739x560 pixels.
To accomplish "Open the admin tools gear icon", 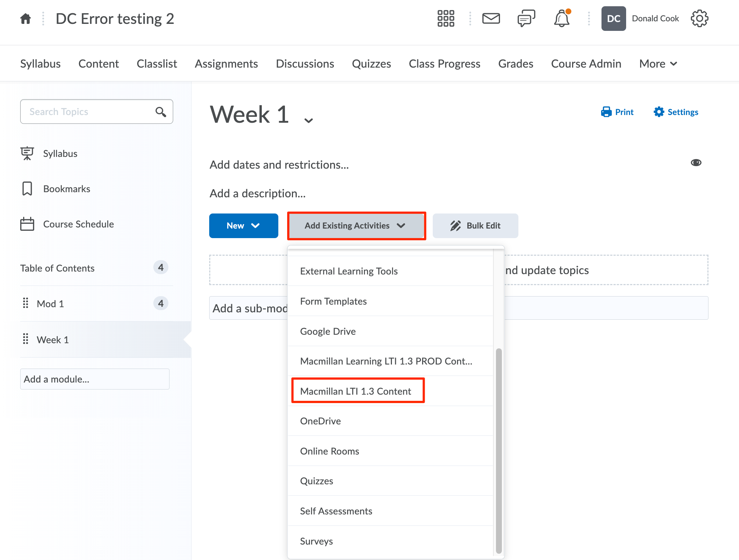I will point(699,18).
